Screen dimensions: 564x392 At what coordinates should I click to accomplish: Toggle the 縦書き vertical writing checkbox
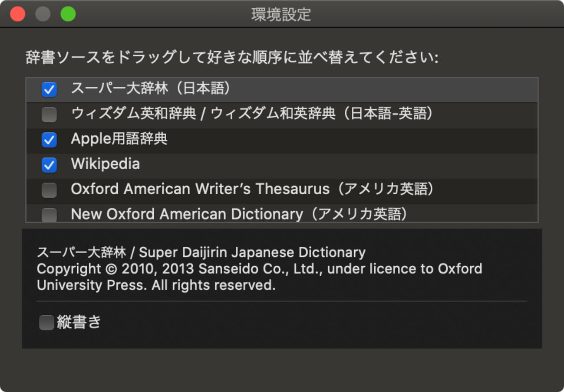point(46,323)
